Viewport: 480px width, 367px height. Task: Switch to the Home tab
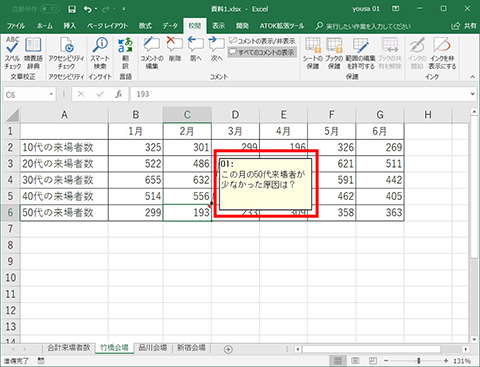[44, 26]
